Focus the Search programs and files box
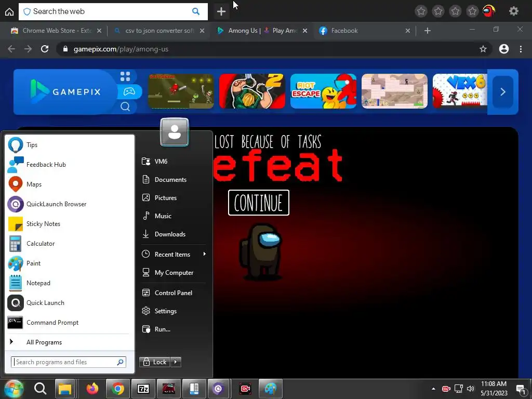The width and height of the screenshot is (532, 399). point(69,362)
